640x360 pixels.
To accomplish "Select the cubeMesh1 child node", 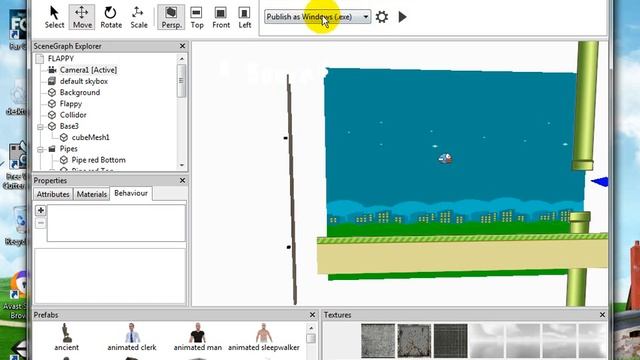I will (90, 137).
